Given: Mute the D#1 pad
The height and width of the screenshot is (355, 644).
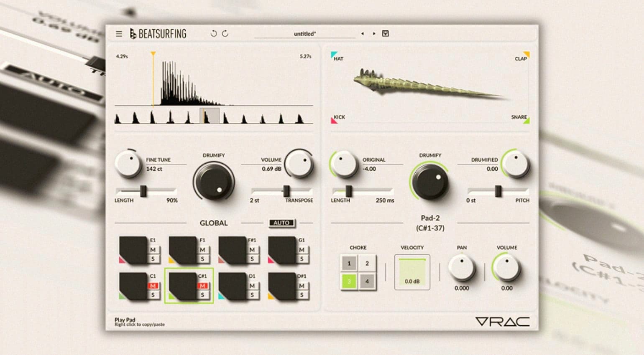Looking at the screenshot, I should (302, 286).
